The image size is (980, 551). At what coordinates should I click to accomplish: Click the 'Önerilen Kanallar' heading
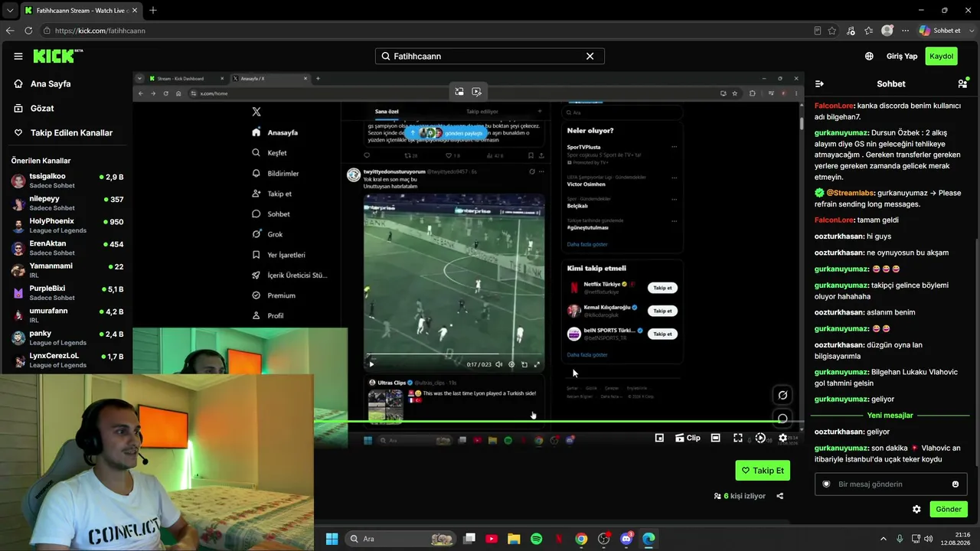coord(41,161)
